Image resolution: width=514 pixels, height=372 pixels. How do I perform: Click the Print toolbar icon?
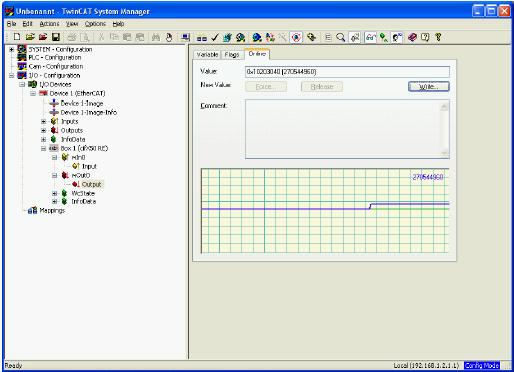tap(72, 37)
